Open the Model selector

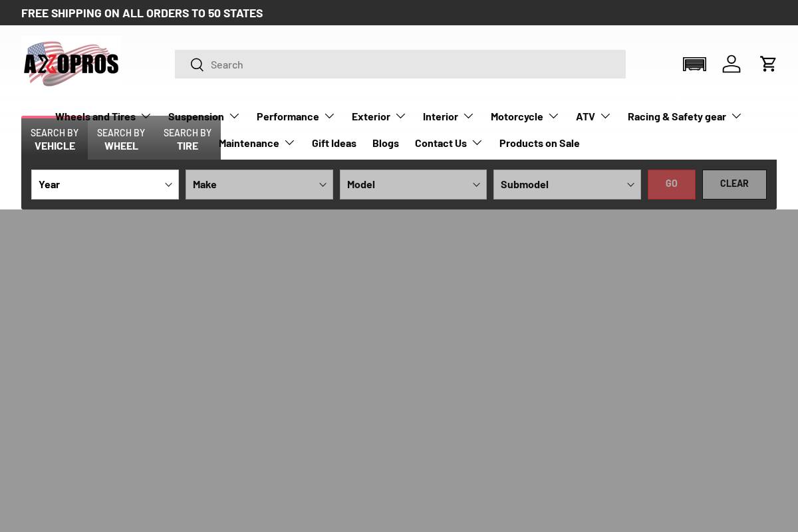point(413,184)
